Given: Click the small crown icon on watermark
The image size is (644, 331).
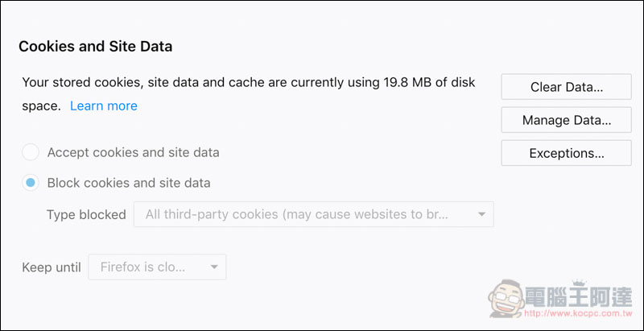Looking at the screenshot, I should (578, 283).
